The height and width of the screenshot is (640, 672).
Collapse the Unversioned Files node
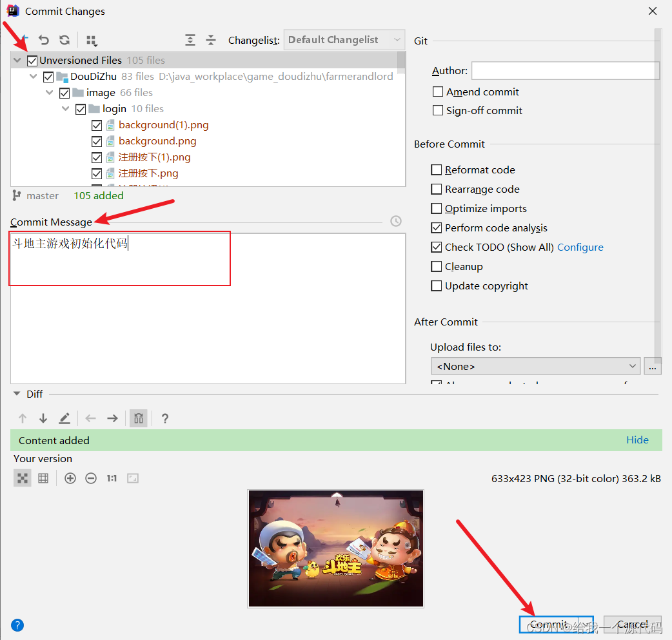(x=17, y=61)
